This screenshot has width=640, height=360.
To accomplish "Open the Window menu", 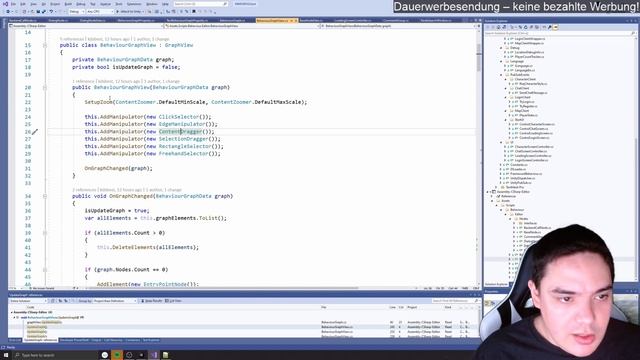I will [x=152, y=4].
